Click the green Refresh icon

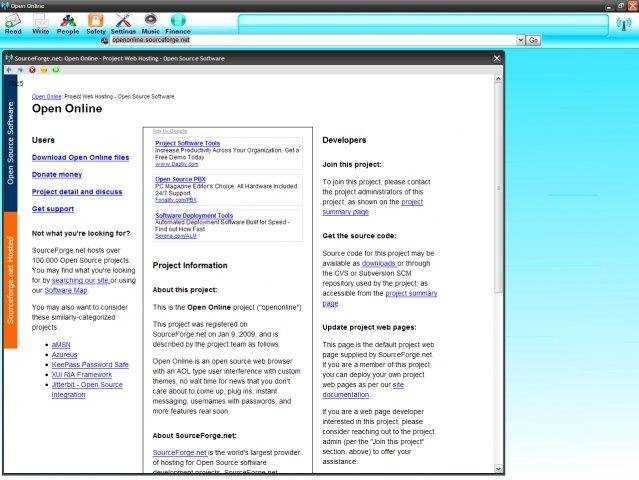(56, 70)
